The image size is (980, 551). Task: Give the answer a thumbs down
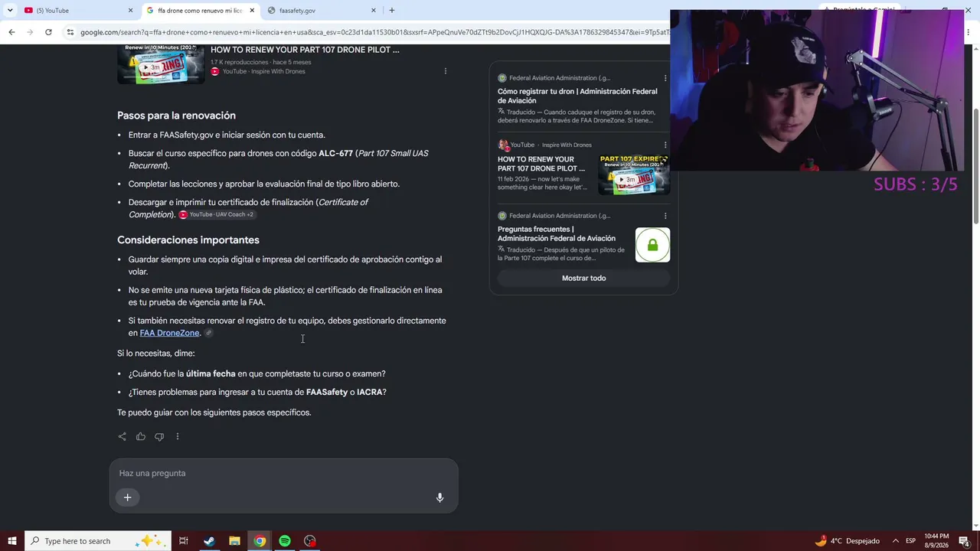point(159,436)
